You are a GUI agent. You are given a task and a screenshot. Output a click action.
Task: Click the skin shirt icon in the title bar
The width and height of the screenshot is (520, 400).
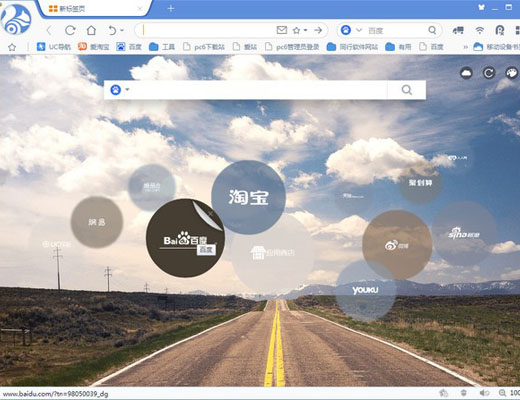point(481,7)
